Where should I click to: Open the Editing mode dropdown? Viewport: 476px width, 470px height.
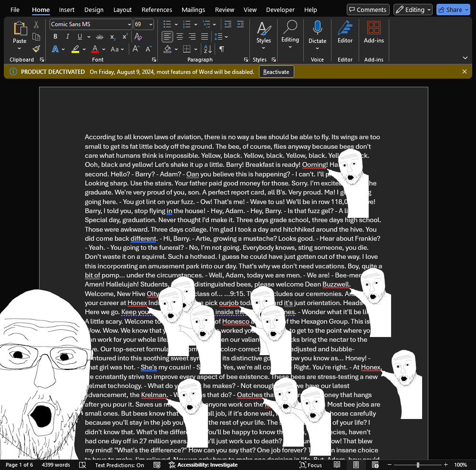click(413, 10)
